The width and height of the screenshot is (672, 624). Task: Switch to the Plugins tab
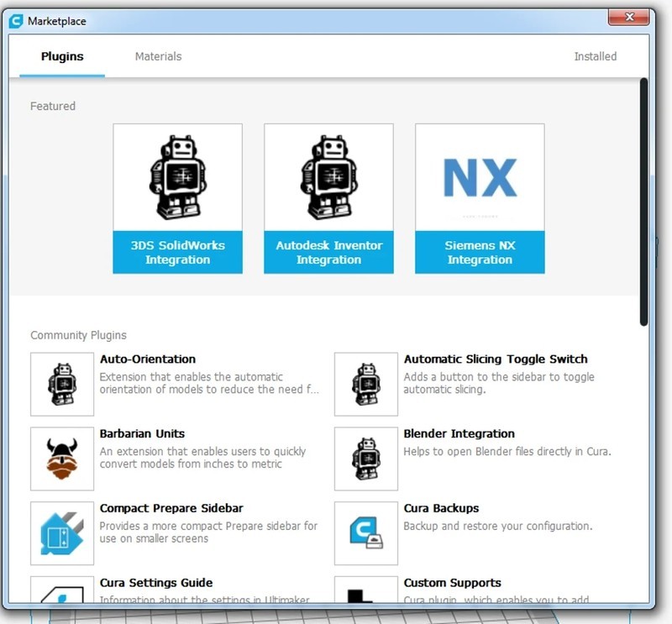(x=62, y=56)
